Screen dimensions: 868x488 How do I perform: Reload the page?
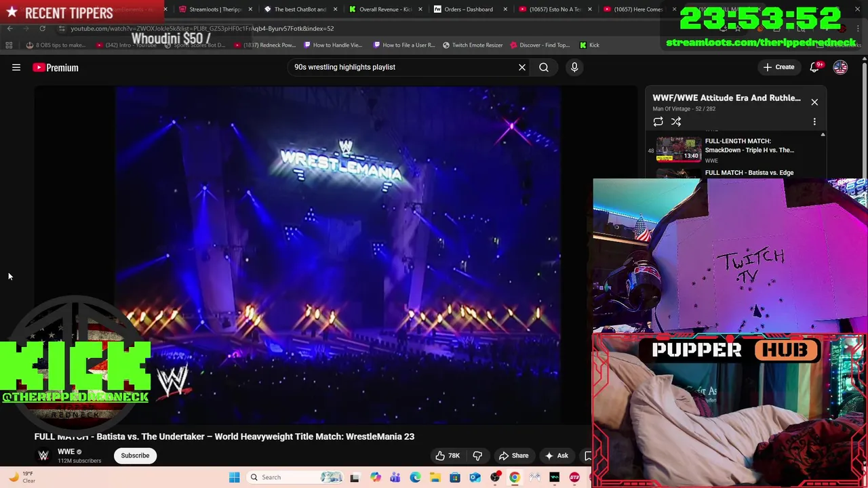click(x=42, y=28)
